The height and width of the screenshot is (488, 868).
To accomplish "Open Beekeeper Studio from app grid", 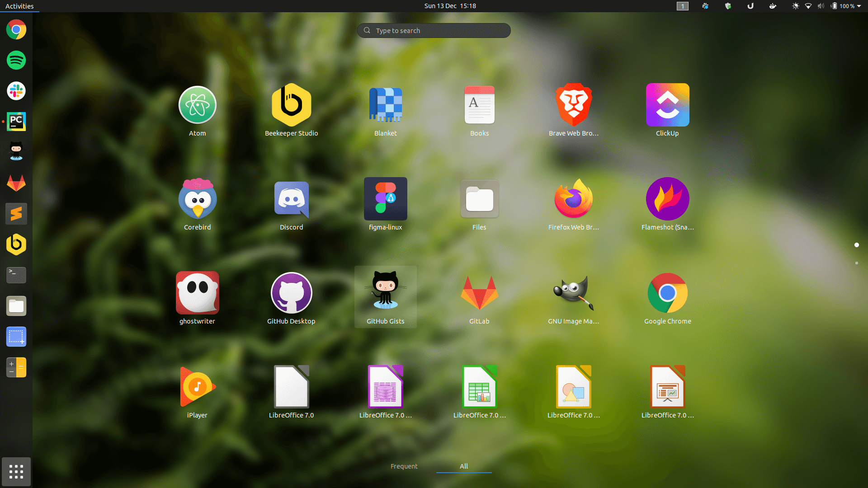I will (291, 105).
